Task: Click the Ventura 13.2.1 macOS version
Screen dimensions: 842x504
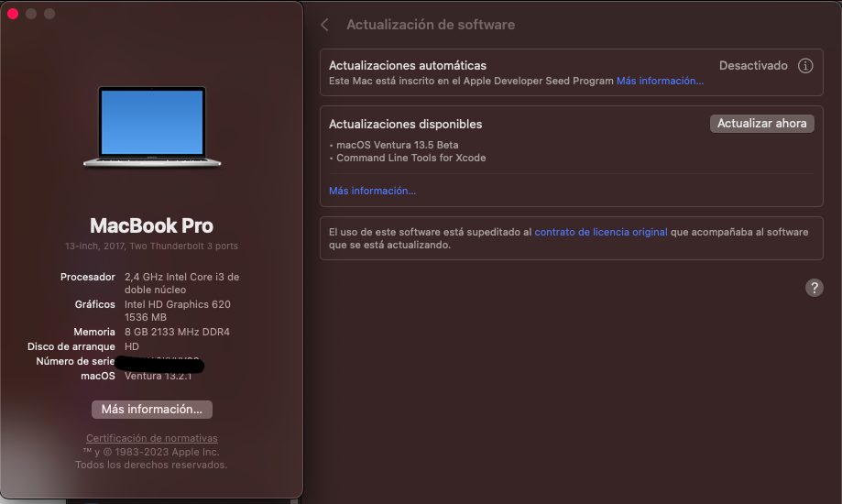Action: (x=158, y=376)
